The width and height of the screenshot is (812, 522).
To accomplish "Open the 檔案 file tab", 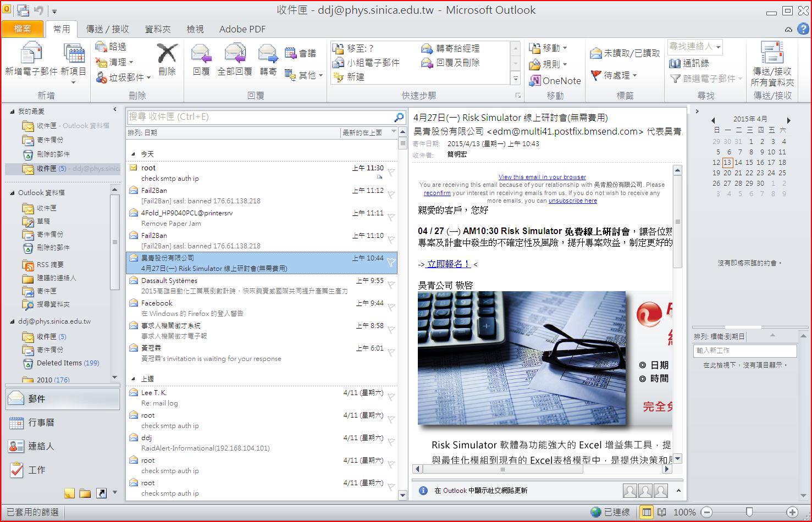I will tap(23, 29).
